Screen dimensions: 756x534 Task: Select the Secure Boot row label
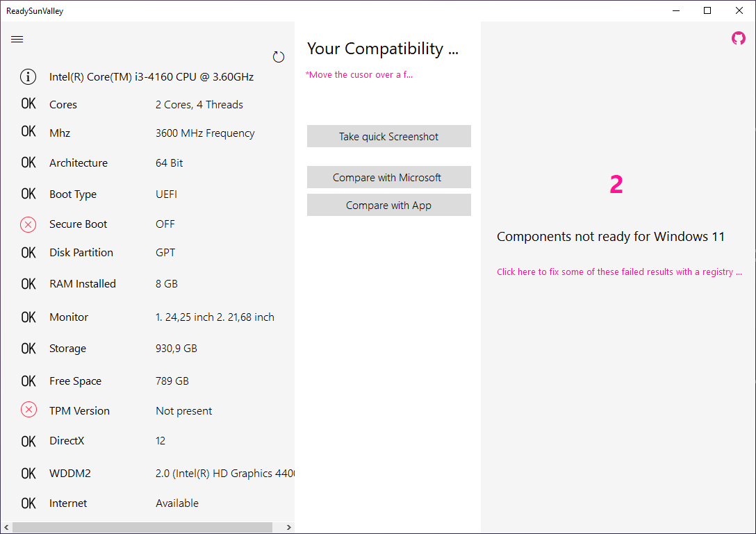click(78, 224)
